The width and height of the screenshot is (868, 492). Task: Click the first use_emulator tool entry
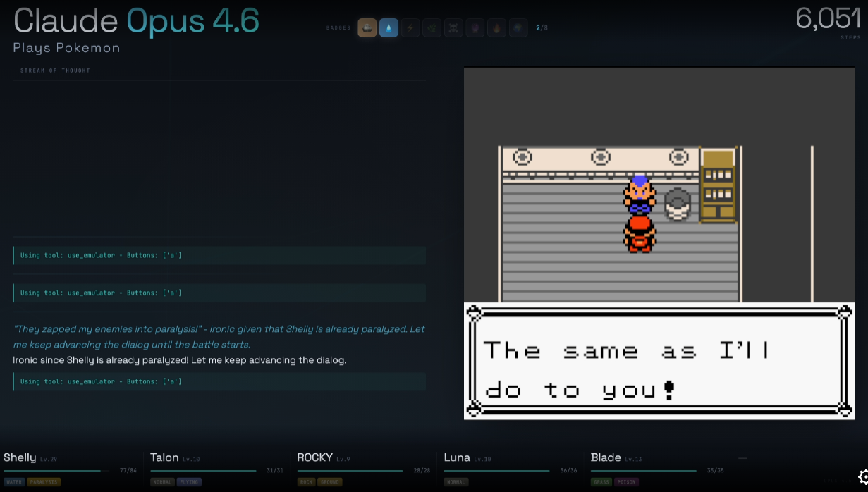(219, 255)
